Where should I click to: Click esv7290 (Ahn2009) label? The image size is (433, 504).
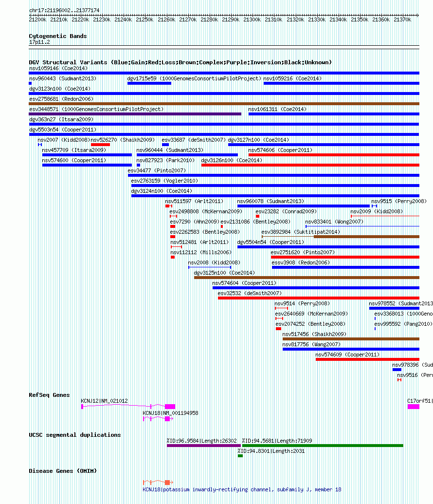(195, 222)
